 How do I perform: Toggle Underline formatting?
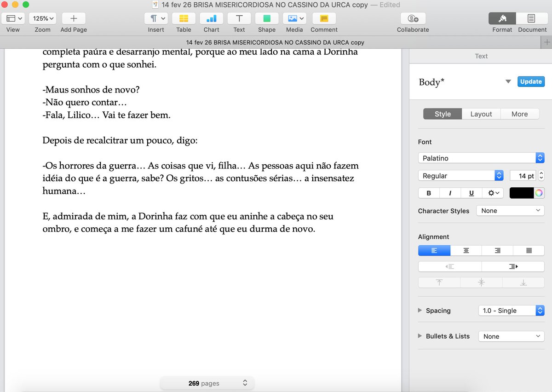coord(471,193)
